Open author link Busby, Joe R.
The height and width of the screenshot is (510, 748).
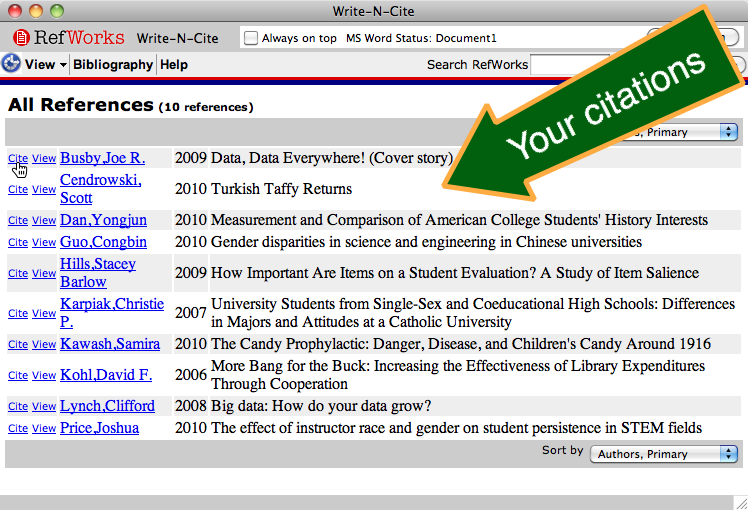click(x=103, y=158)
